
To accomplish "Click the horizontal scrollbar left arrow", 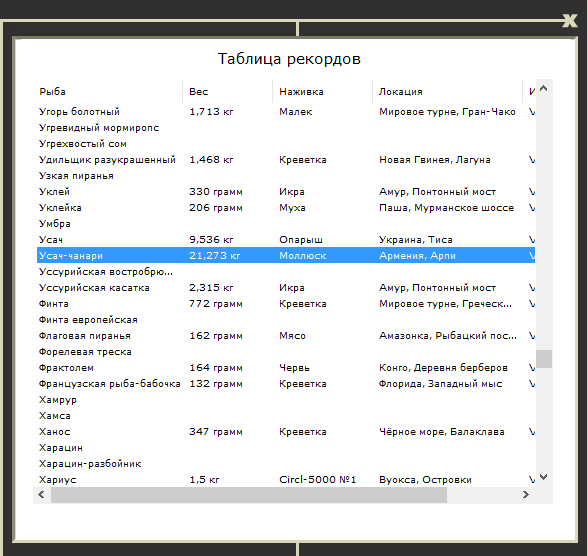I will [42, 495].
